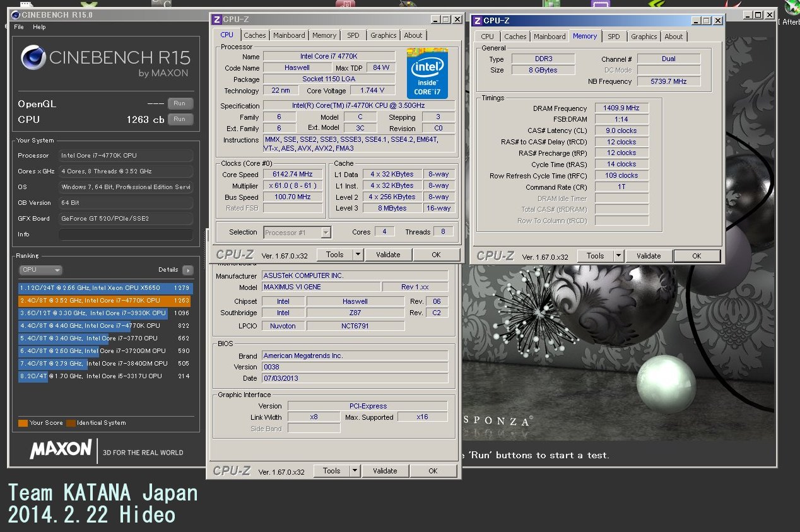Click the Southbridge value Z87

pyautogui.click(x=355, y=313)
